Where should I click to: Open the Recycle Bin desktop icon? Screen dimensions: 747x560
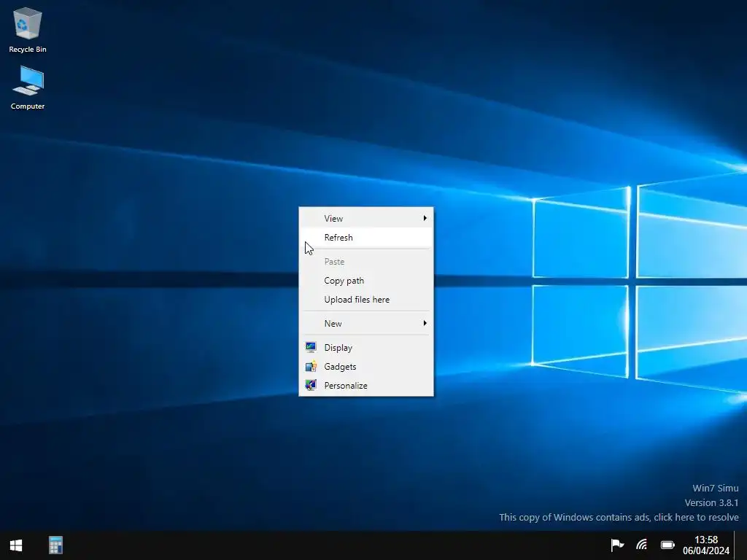click(28, 29)
